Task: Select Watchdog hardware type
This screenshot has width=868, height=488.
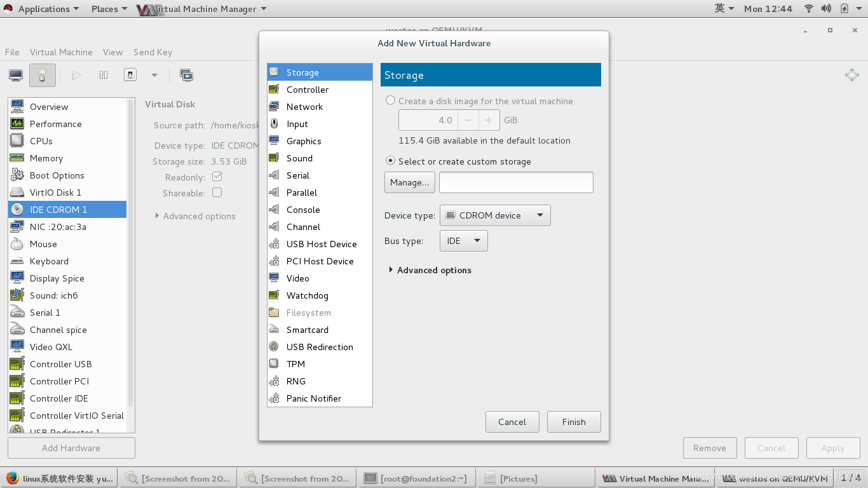Action: point(320,295)
